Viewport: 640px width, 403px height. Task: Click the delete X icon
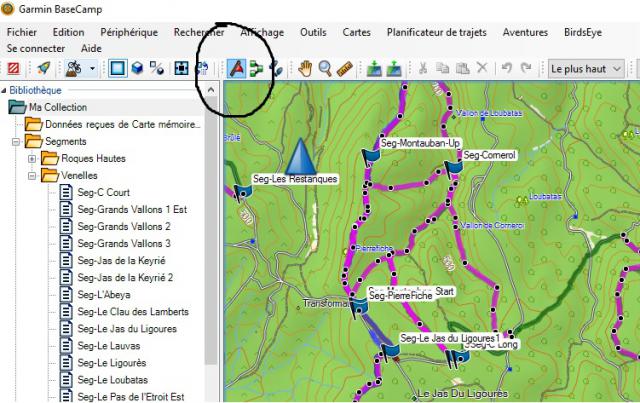coord(482,67)
